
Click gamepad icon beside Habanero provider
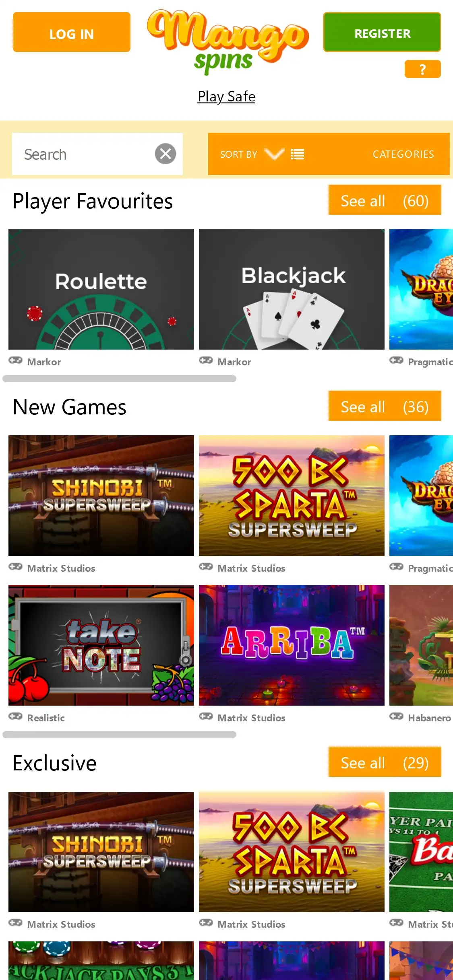click(x=396, y=716)
